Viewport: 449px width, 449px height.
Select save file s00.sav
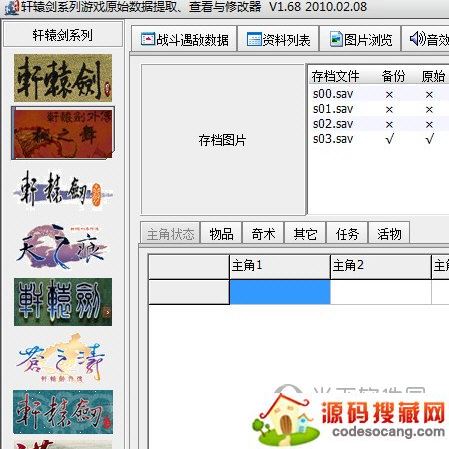click(379, 94)
